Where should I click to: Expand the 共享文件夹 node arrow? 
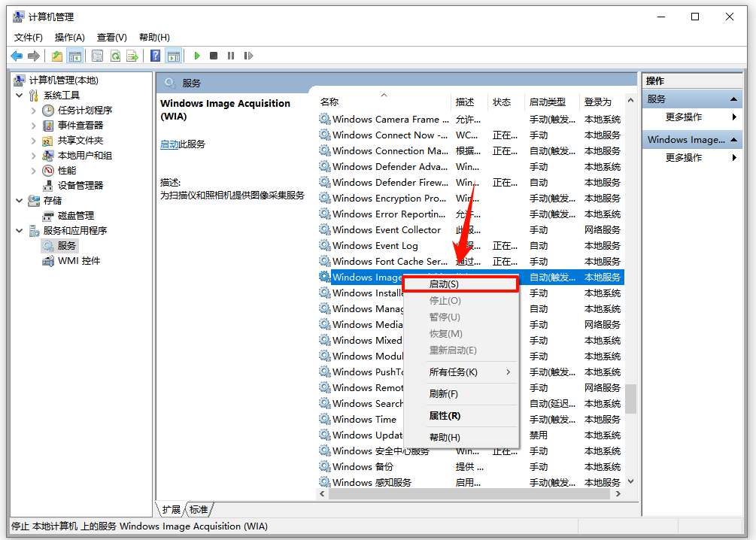tap(33, 141)
